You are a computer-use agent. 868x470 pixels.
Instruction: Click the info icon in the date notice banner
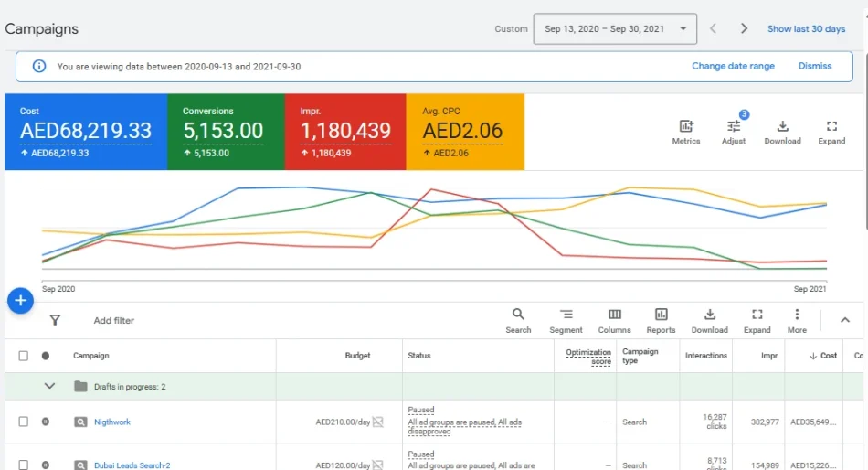pyautogui.click(x=39, y=66)
